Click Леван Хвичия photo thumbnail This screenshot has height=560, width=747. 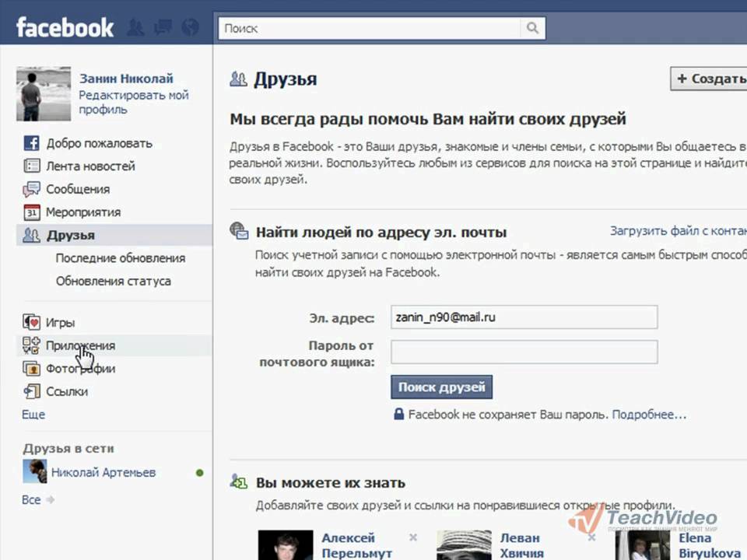coord(464,545)
